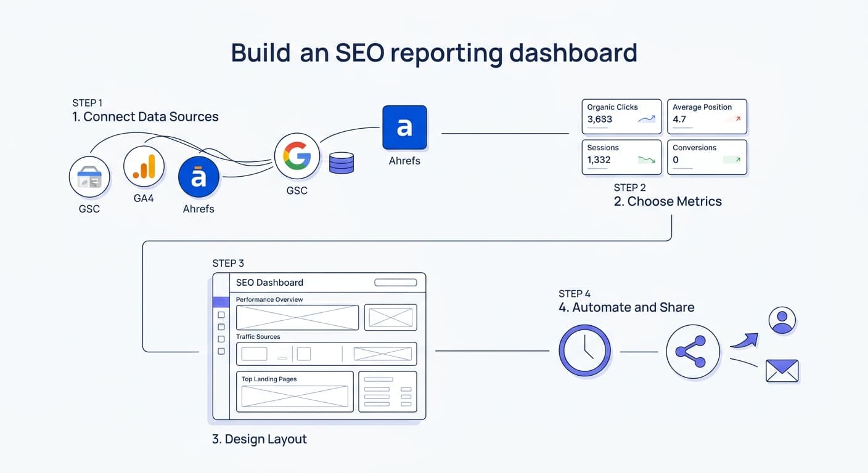Click the Conversions green arrow indicator
The image size is (868, 473).
pyautogui.click(x=737, y=160)
